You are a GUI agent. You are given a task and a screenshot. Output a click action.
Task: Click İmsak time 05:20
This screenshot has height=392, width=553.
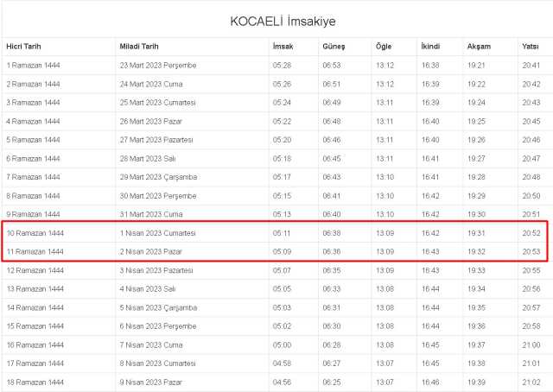pyautogui.click(x=282, y=140)
